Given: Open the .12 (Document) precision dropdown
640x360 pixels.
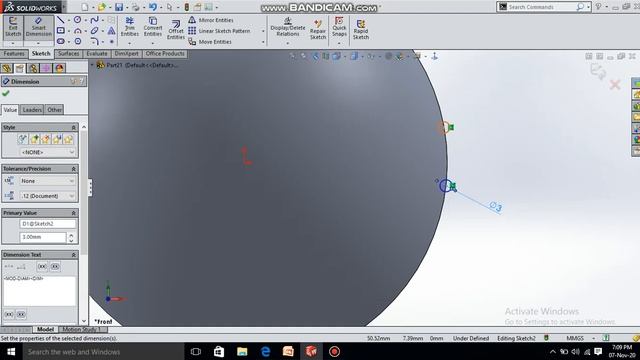Looking at the screenshot, I should click(48, 196).
